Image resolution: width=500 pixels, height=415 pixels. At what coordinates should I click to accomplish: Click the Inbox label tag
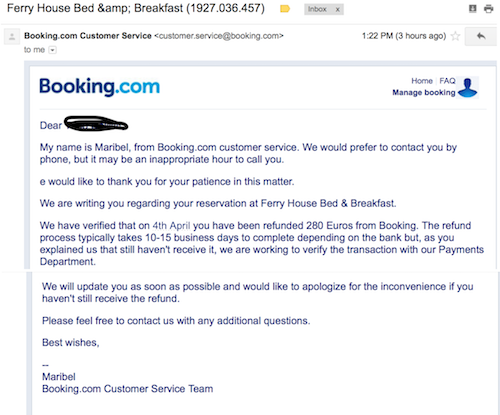317,9
